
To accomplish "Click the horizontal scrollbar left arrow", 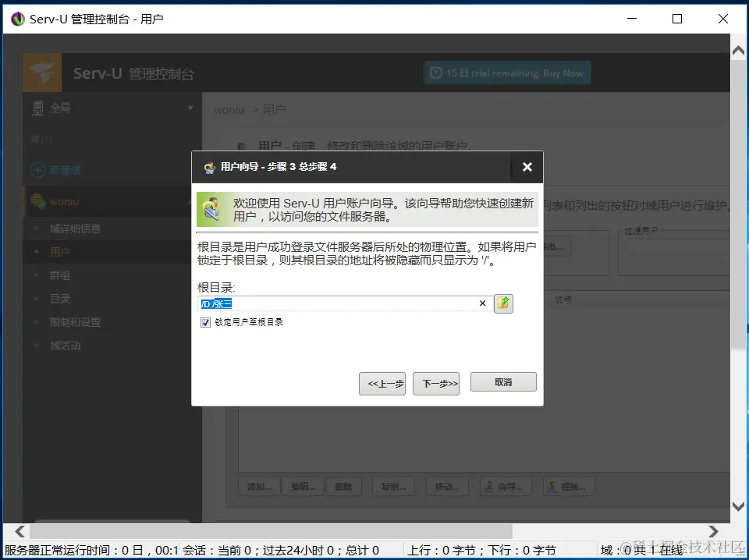I will tap(20, 531).
